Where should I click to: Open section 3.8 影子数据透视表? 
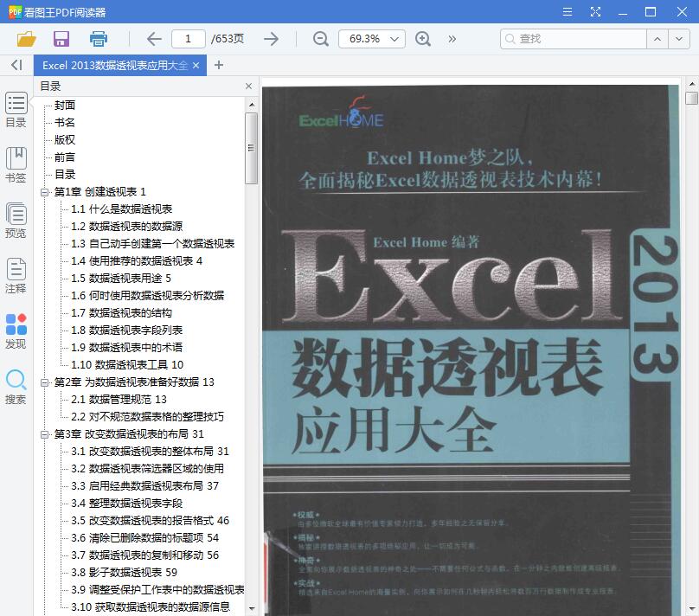pyautogui.click(x=125, y=573)
